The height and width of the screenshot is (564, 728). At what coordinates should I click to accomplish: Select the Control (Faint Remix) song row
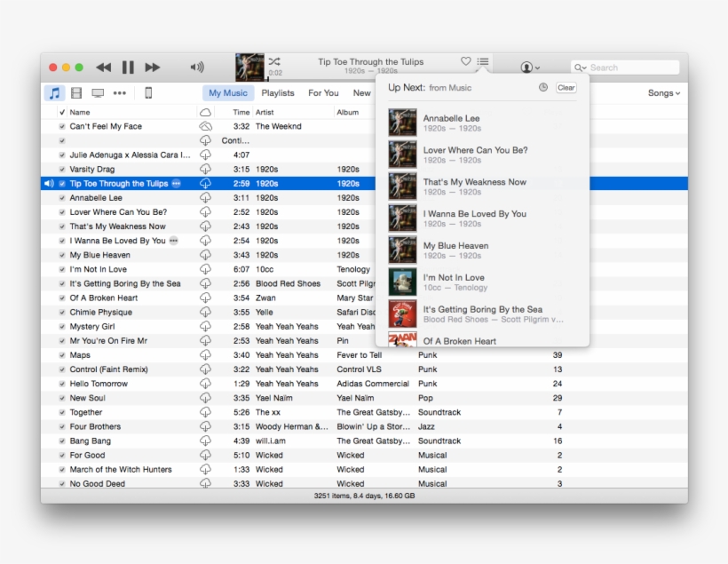point(365,369)
